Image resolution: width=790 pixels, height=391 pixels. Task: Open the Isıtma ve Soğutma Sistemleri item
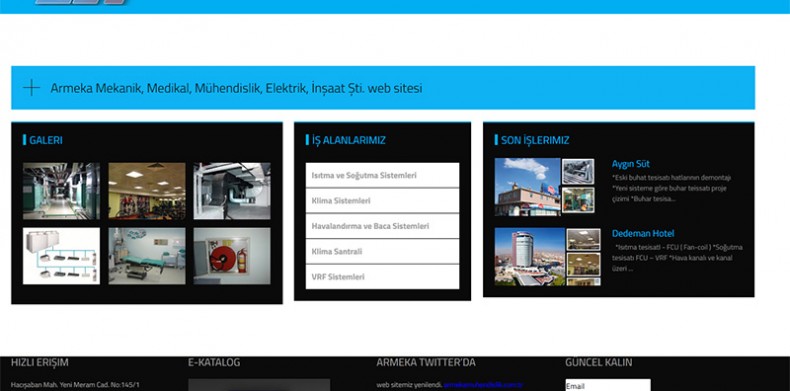click(x=382, y=175)
